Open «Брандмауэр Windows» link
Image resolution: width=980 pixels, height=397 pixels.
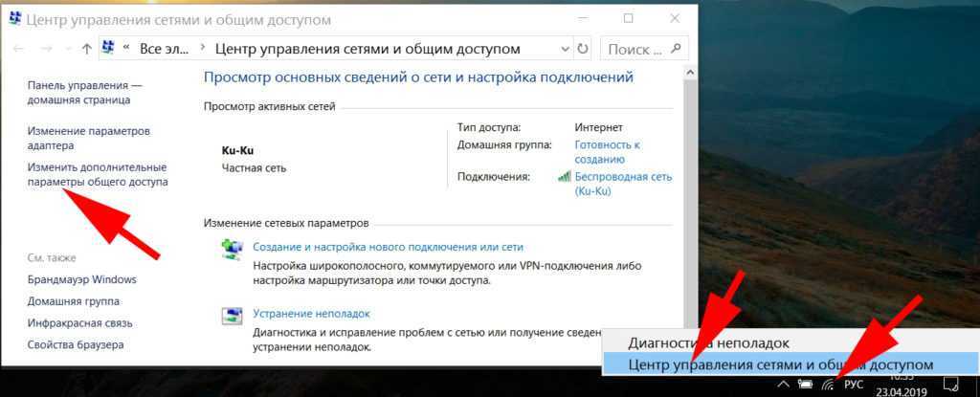pyautogui.click(x=81, y=279)
